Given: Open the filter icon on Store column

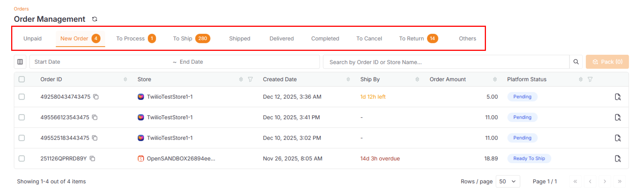Looking at the screenshot, I should click(x=250, y=79).
